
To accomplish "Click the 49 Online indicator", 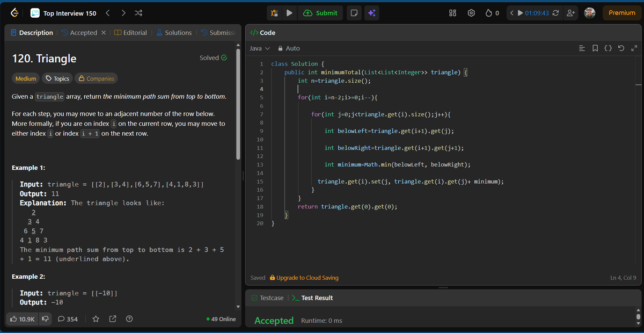I will (x=221, y=319).
